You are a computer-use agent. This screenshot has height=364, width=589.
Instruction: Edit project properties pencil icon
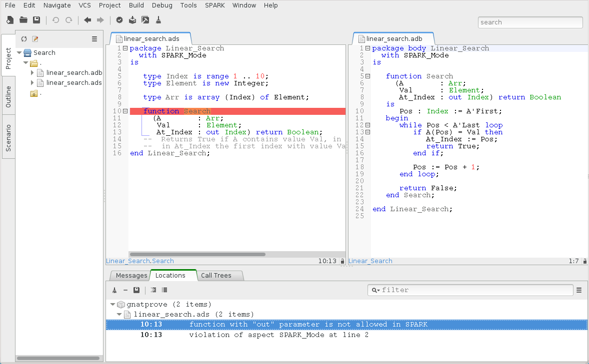35,39
